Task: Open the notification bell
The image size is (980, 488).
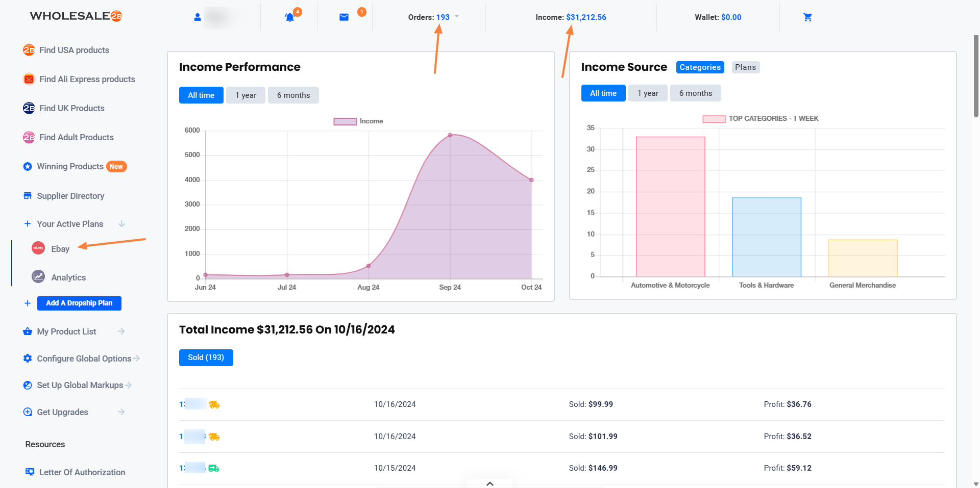Action: click(x=289, y=17)
